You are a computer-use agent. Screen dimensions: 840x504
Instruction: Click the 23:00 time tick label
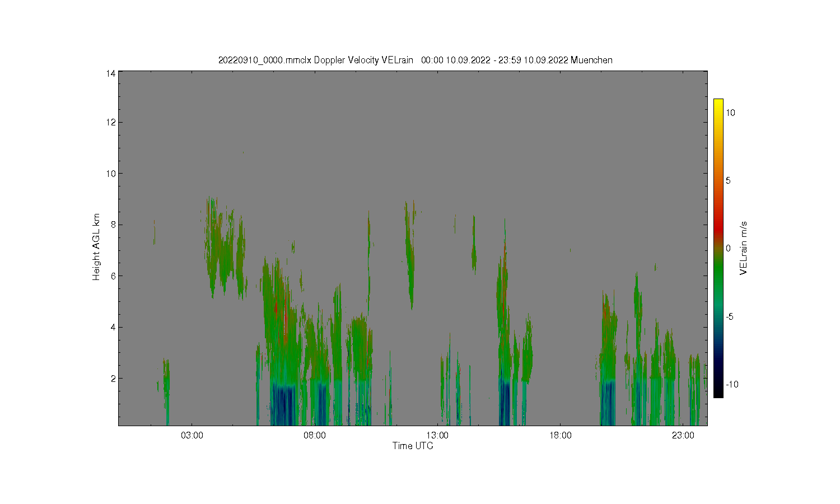[x=683, y=435]
